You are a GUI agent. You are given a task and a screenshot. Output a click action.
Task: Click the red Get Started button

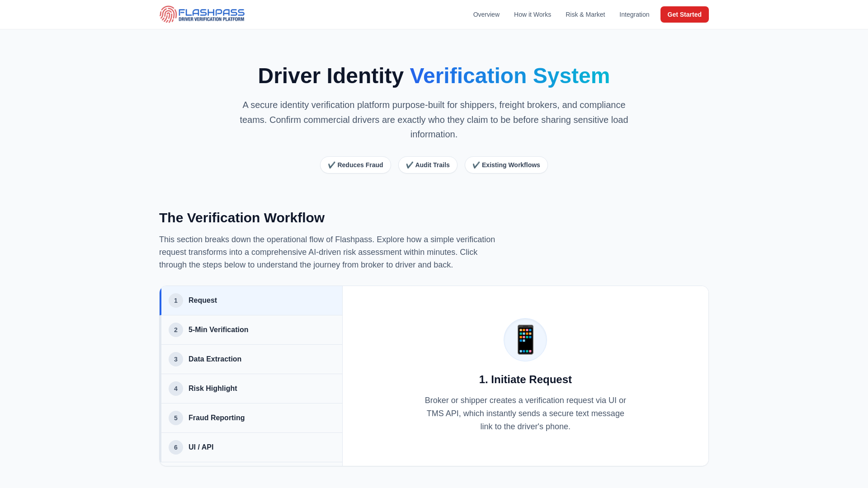684,14
